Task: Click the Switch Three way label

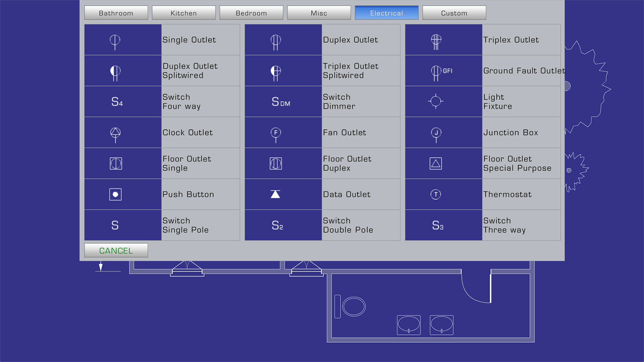Action: (x=504, y=225)
